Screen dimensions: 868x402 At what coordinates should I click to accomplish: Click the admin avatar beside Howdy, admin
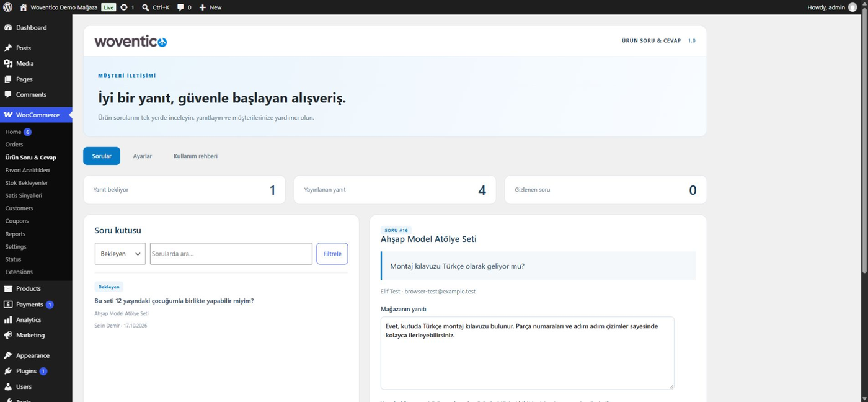(852, 7)
